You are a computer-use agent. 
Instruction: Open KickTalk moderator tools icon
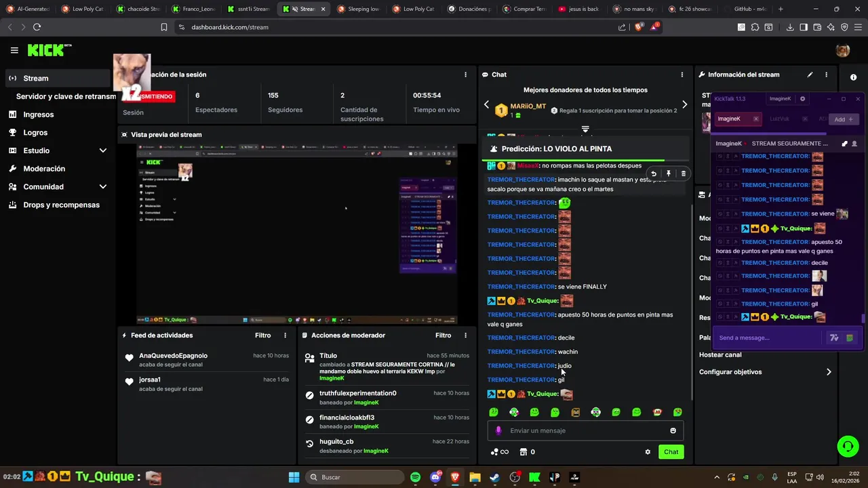[844, 144]
